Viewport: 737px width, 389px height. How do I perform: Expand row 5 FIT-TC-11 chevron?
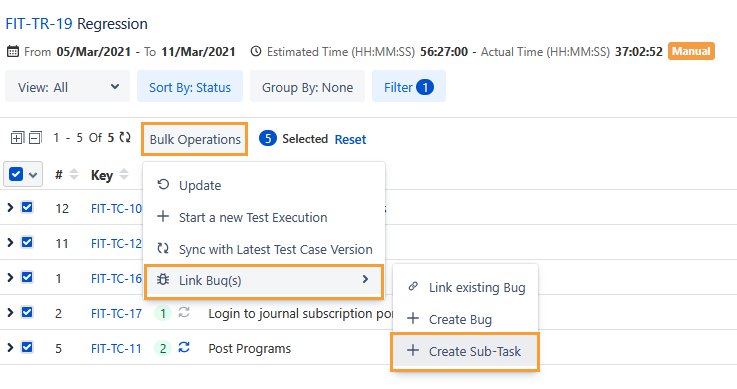[10, 348]
